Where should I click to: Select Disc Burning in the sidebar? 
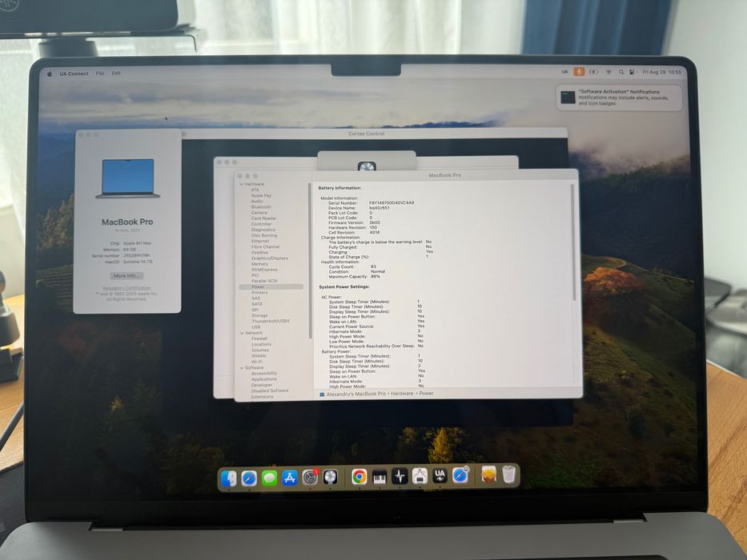coord(264,236)
